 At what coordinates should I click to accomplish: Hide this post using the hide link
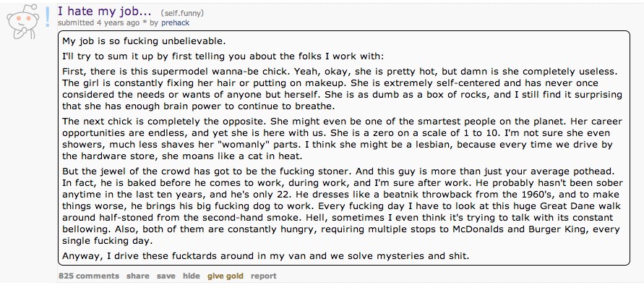coord(192,276)
